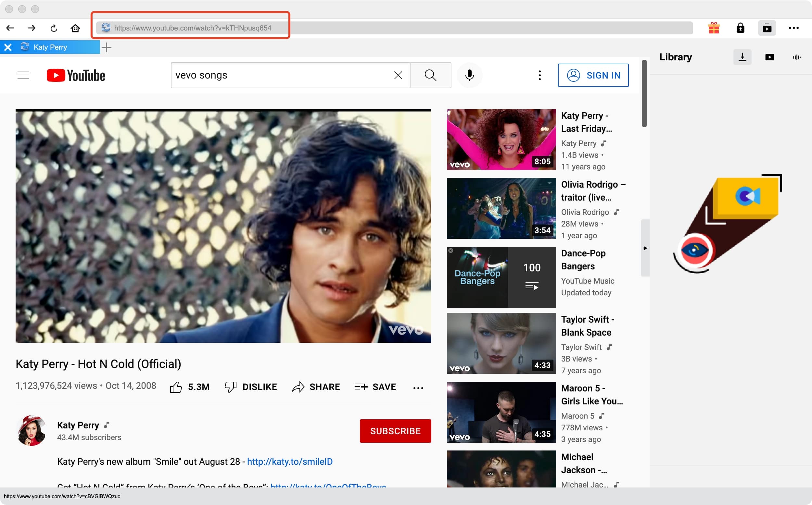The width and height of the screenshot is (812, 505).
Task: Click the page vertical scrollbar thumb
Action: [644, 93]
